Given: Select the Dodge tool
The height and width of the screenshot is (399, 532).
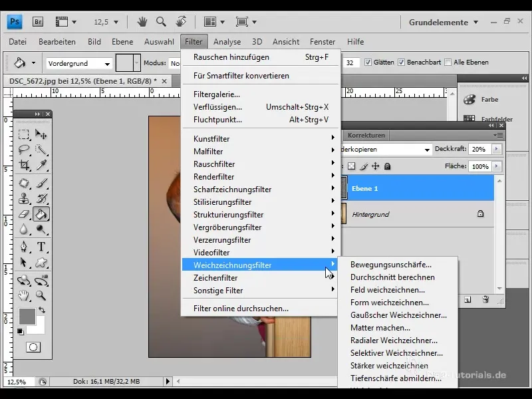Looking at the screenshot, I should [x=41, y=229].
